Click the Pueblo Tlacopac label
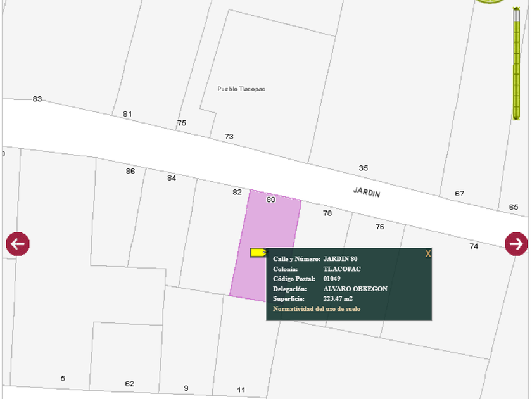The image size is (532, 399). (241, 89)
